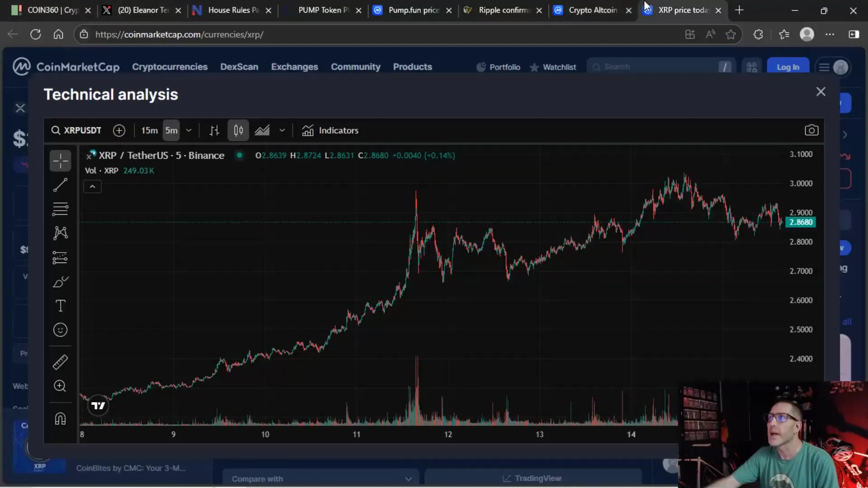The width and height of the screenshot is (868, 488).
Task: Toggle the magnet mode tool
Action: coord(60,419)
